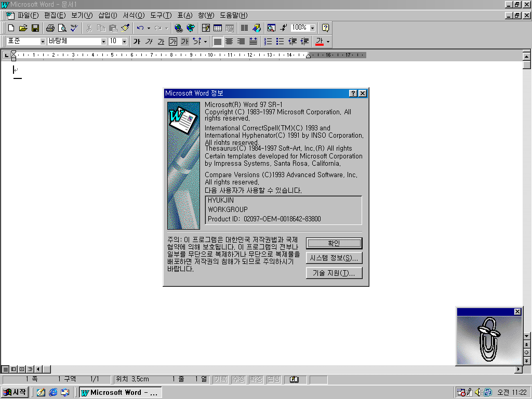This screenshot has height=399, width=532.
Task: Expand the redo history arrow
Action: pos(167,28)
